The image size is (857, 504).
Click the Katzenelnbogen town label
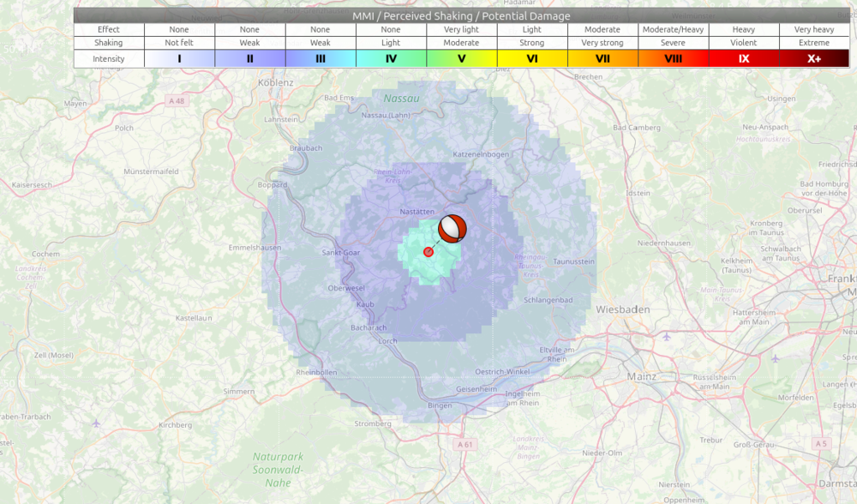[x=481, y=154]
